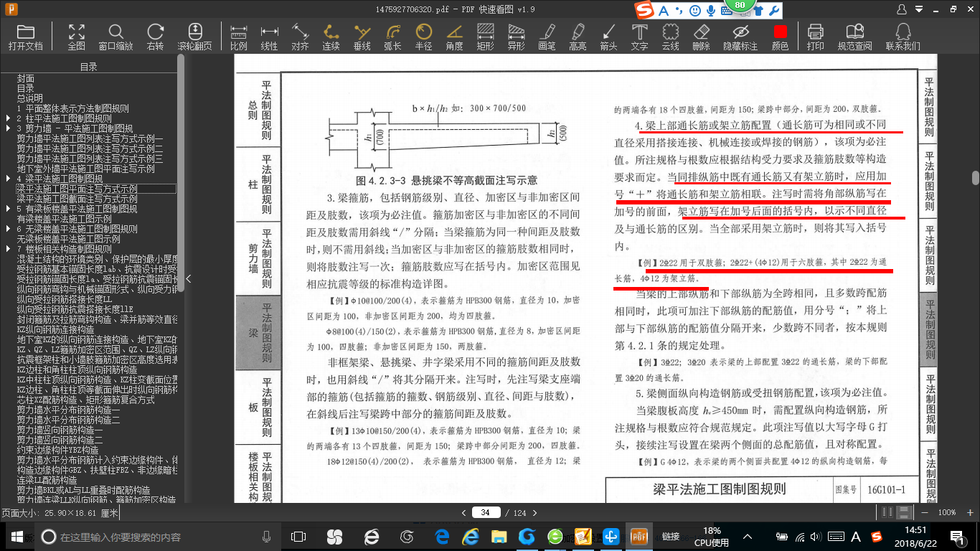Click the document vertical scrollbar thumb

976,178
